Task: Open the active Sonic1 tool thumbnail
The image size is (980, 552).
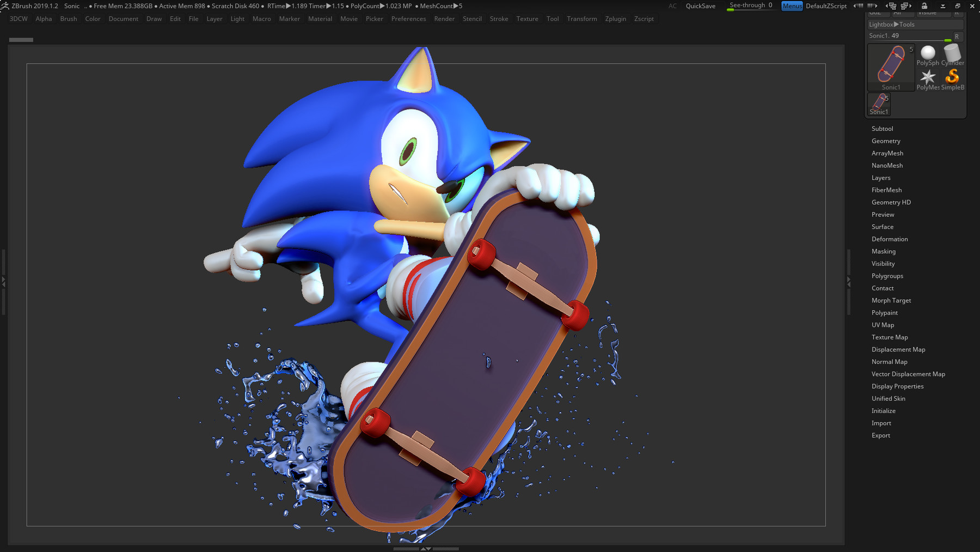Action: click(891, 65)
